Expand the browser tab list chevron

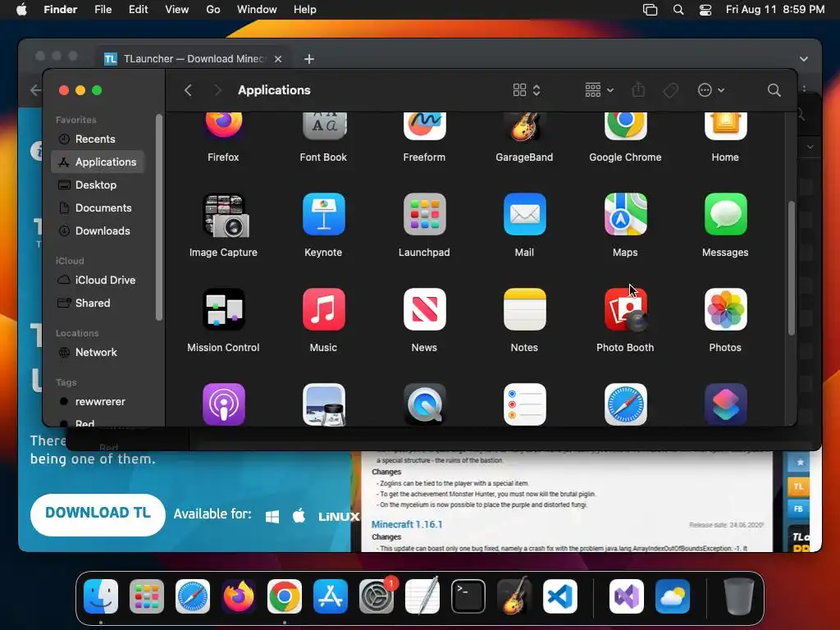pos(804,59)
